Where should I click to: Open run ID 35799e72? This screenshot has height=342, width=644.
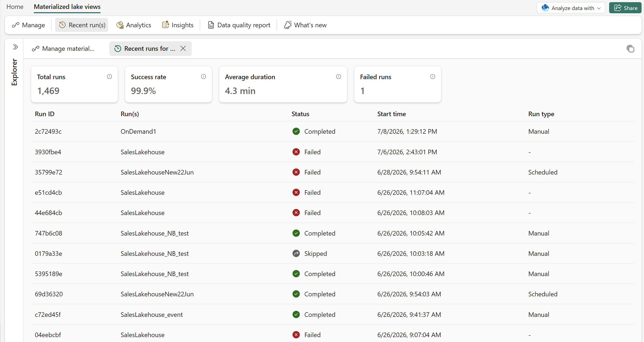coord(48,172)
